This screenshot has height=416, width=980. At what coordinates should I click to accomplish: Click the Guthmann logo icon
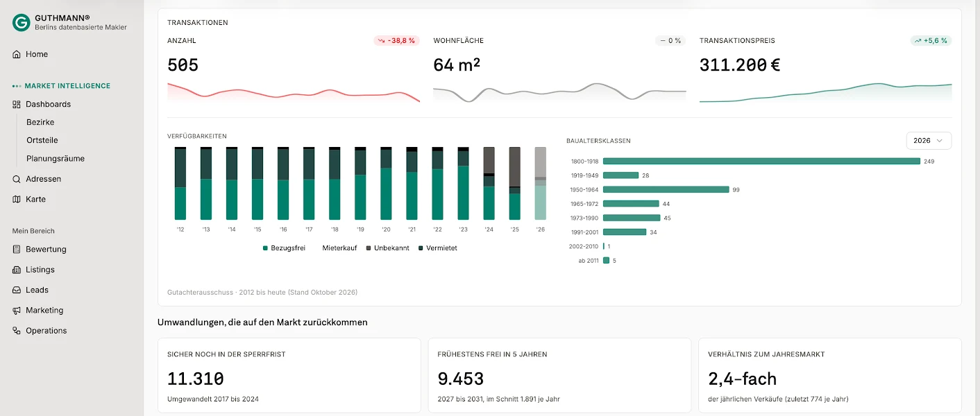tap(22, 23)
